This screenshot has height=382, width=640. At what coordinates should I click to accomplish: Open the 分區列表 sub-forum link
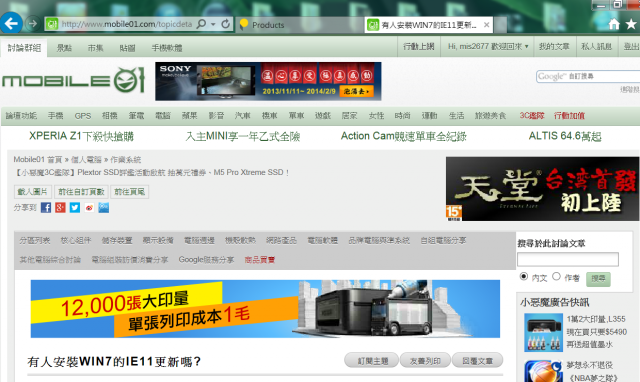[35, 240]
